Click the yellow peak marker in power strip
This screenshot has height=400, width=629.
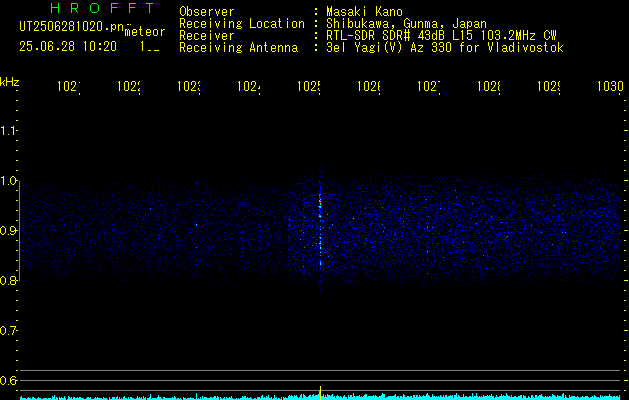pyautogui.click(x=320, y=393)
